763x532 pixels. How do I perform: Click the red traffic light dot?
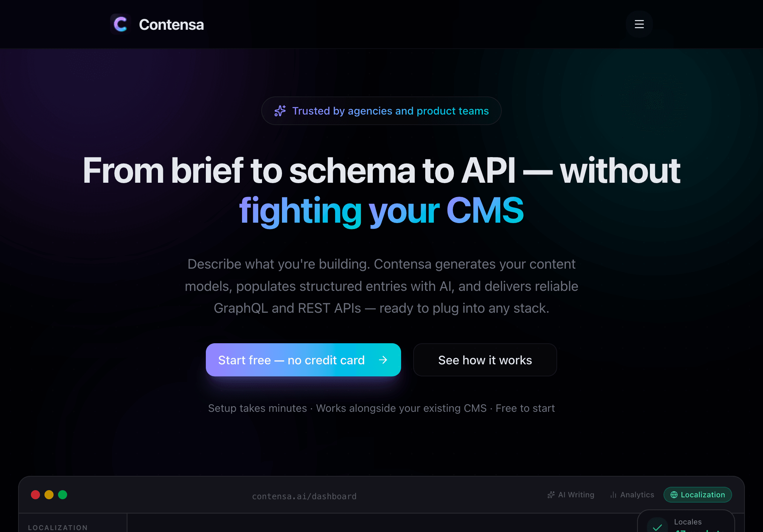point(36,495)
